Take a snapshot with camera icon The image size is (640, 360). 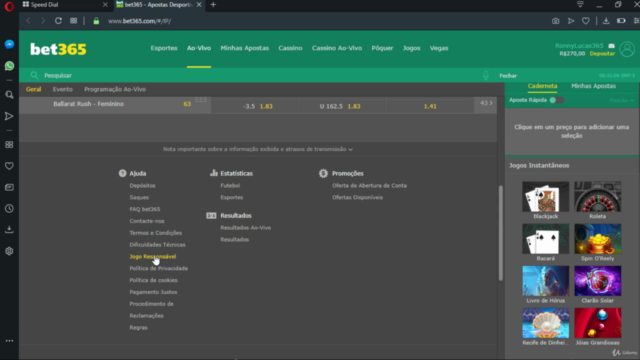pyautogui.click(x=556, y=21)
